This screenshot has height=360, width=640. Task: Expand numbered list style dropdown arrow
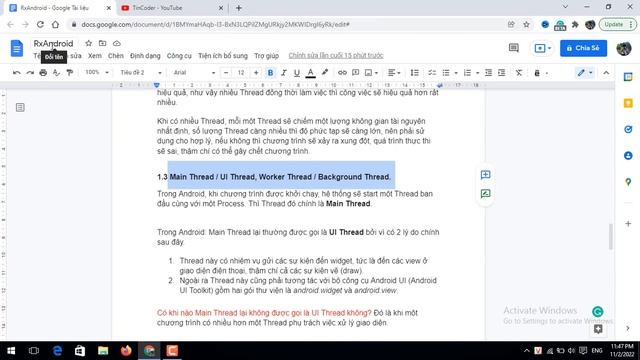coord(478,73)
